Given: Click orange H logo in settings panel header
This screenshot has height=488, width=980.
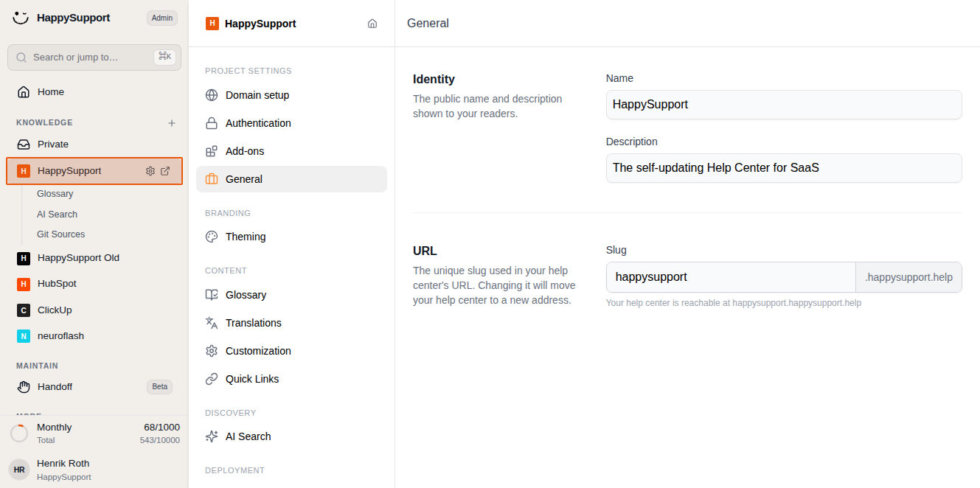Looking at the screenshot, I should point(212,24).
